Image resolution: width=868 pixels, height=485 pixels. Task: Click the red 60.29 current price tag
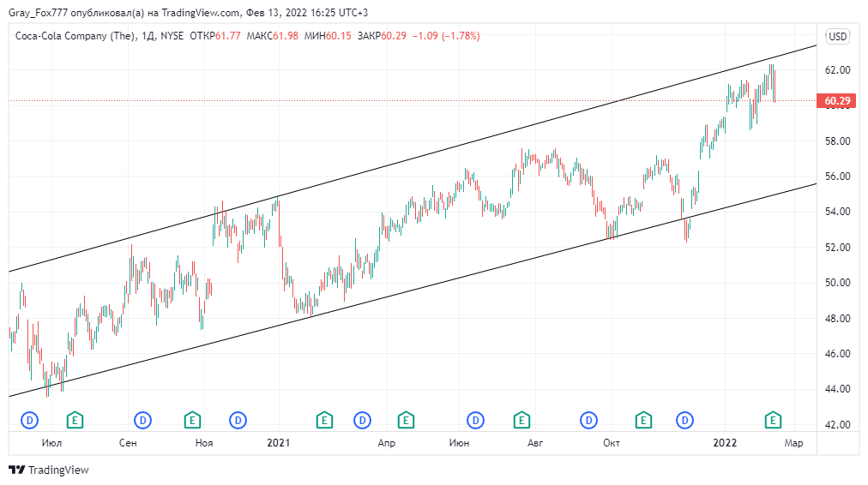point(837,100)
